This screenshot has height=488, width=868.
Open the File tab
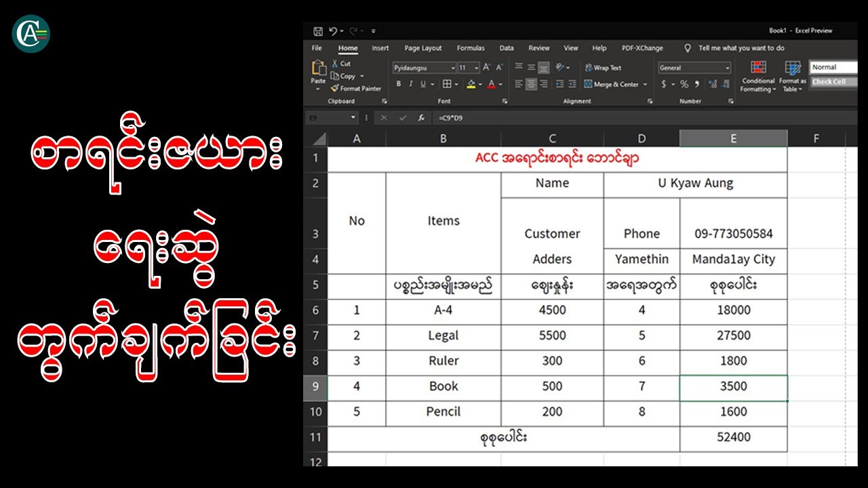click(317, 48)
